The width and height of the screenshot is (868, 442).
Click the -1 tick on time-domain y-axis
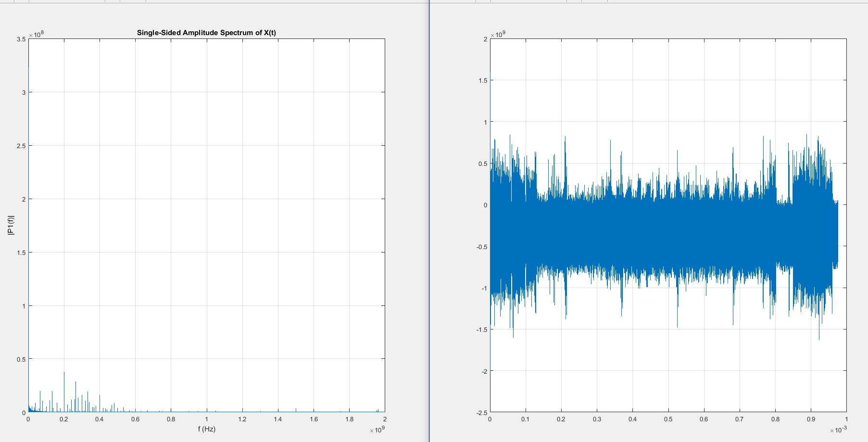tap(484, 289)
